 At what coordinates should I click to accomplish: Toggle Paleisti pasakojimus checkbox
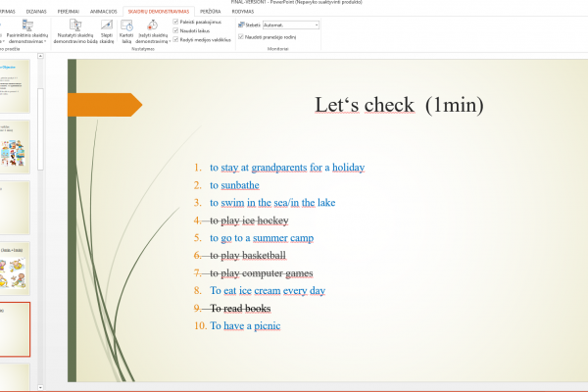(x=175, y=22)
